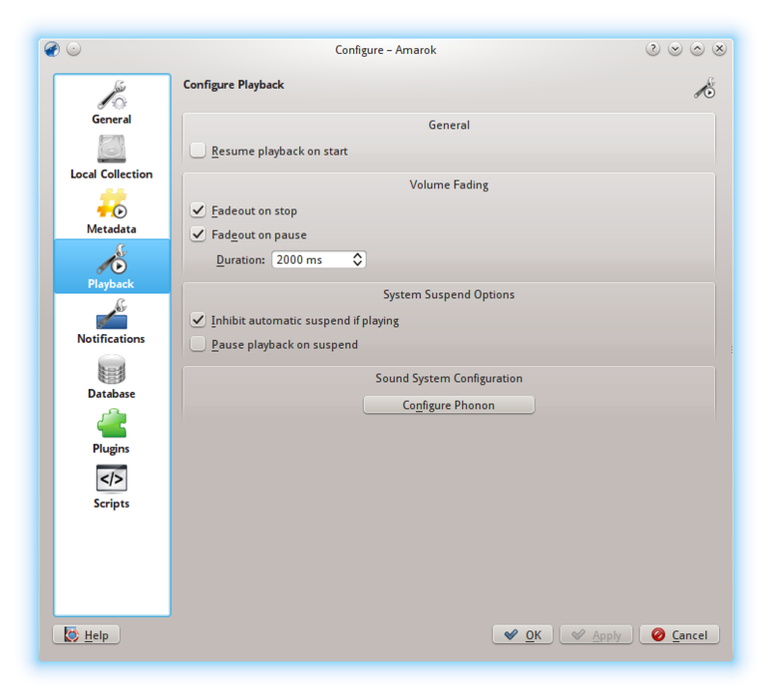The width and height of the screenshot is (772, 700).
Task: Close the Configure Amarok window
Action: point(719,49)
